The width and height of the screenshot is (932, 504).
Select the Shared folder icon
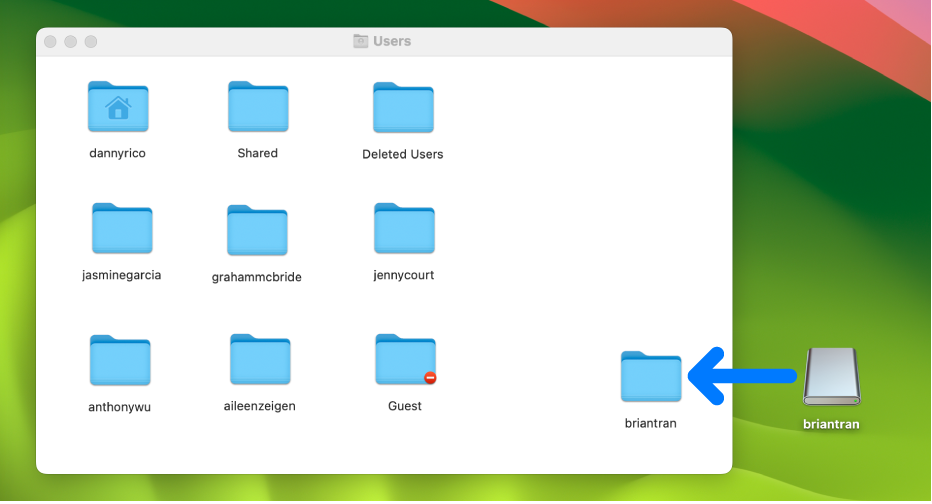[x=258, y=106]
